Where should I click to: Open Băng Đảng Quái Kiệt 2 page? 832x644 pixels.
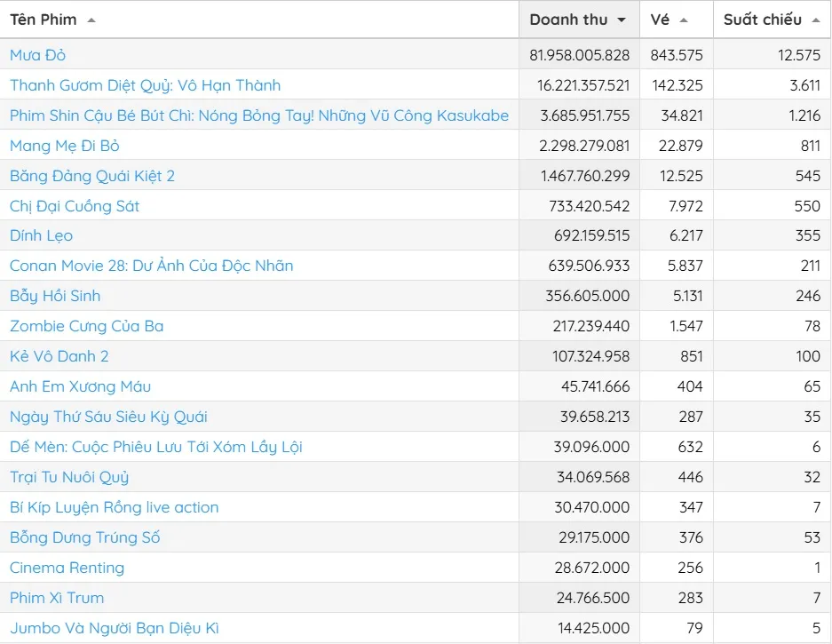[92, 176]
